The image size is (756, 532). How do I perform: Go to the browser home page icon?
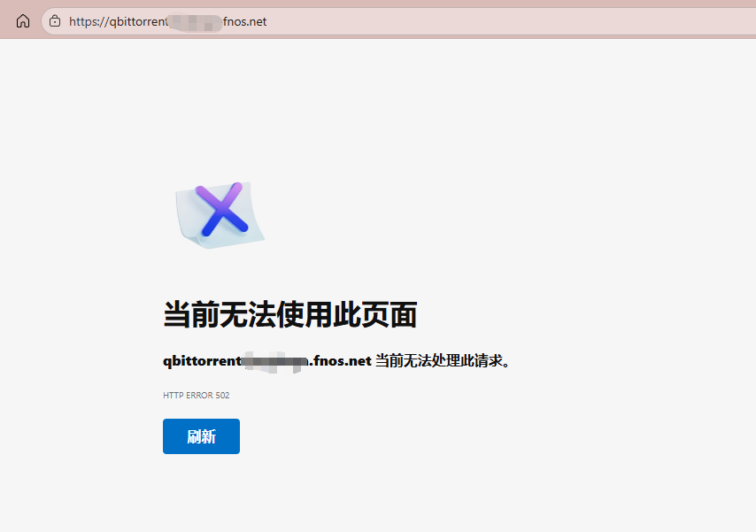click(x=23, y=21)
